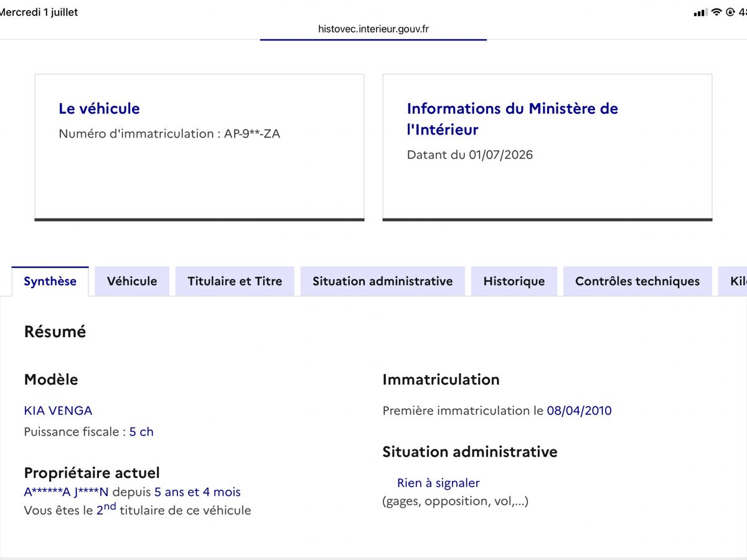The height and width of the screenshot is (560, 747).
Task: Click Informations du Ministère de l'Intérieur heading
Action: point(512,119)
